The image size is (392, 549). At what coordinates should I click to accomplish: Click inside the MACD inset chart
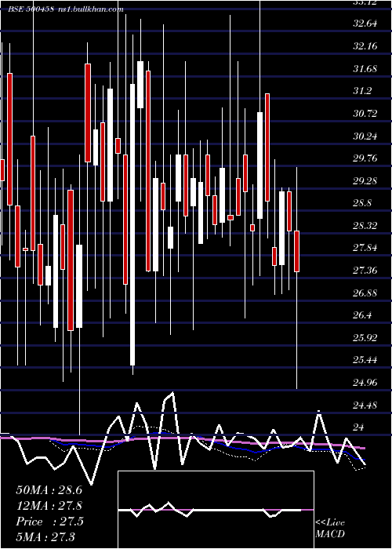point(216,510)
